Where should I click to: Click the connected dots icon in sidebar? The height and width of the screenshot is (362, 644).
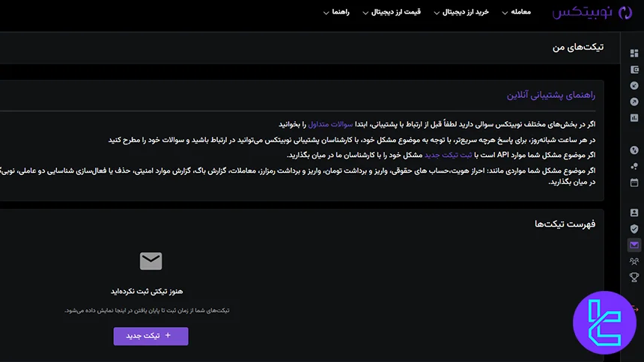coord(634,166)
